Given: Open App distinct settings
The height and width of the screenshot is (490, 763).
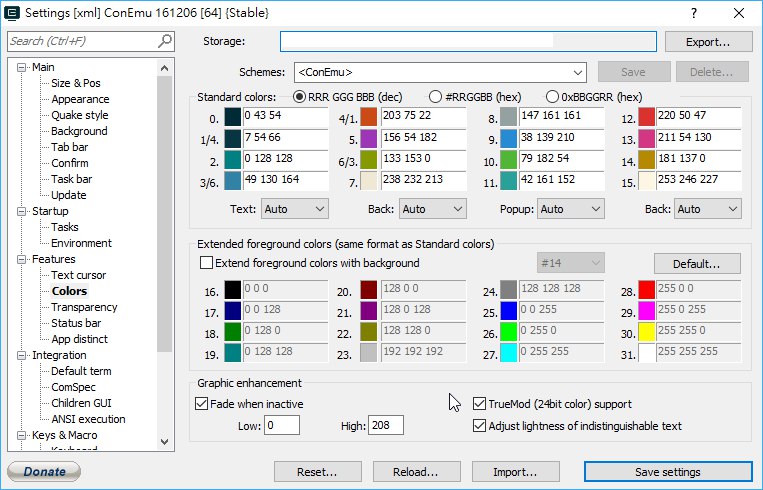Looking at the screenshot, I should click(79, 339).
